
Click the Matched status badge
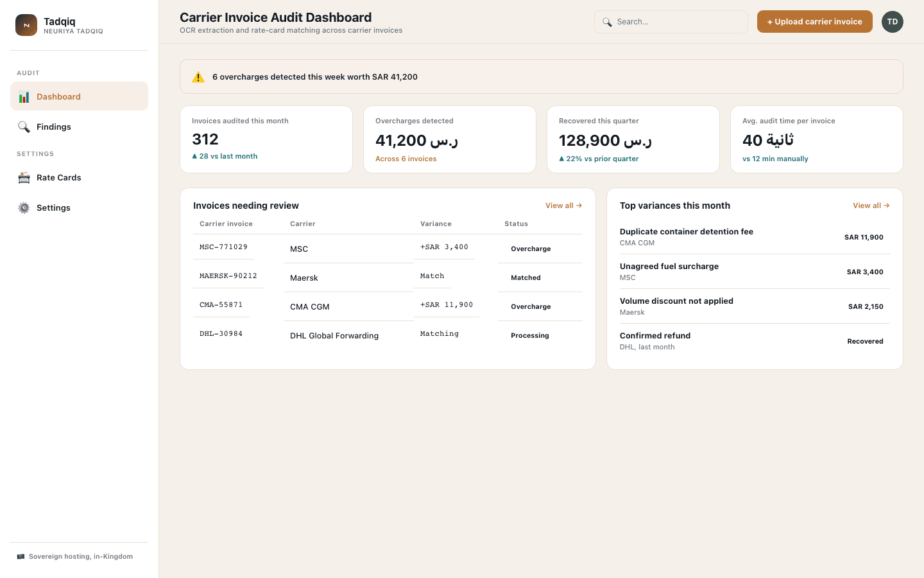526,277
